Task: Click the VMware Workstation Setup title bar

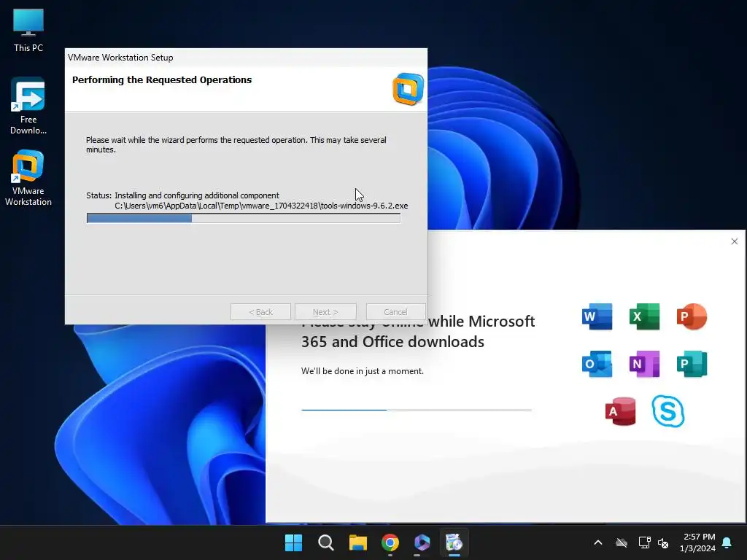Action: 246,58
